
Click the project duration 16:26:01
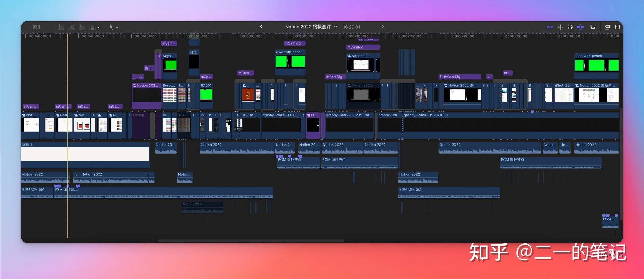351,27
